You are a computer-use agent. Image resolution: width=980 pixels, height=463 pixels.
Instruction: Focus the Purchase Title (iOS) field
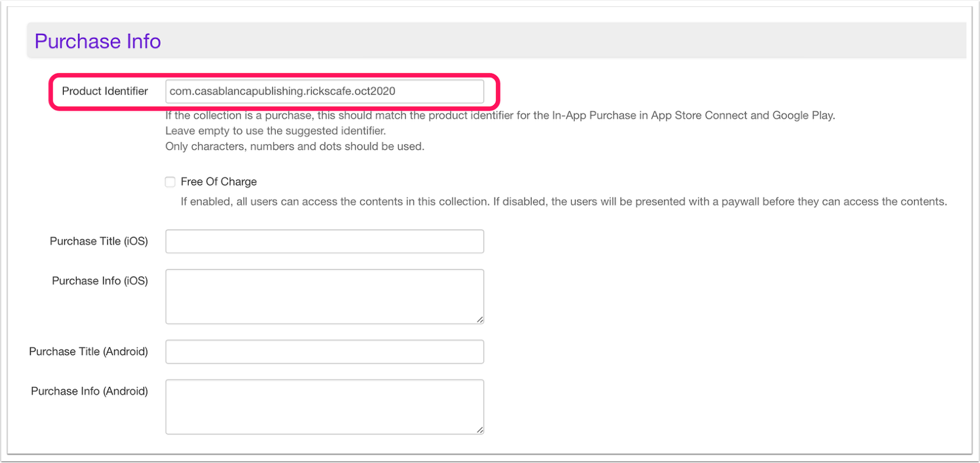coord(324,242)
